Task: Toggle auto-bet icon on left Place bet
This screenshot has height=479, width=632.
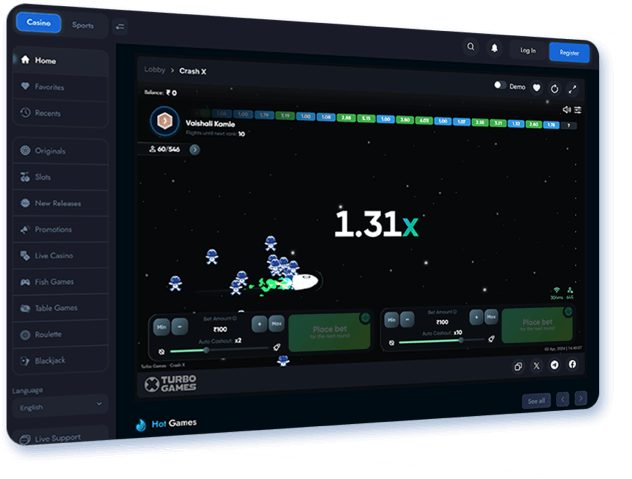Action: point(365,318)
